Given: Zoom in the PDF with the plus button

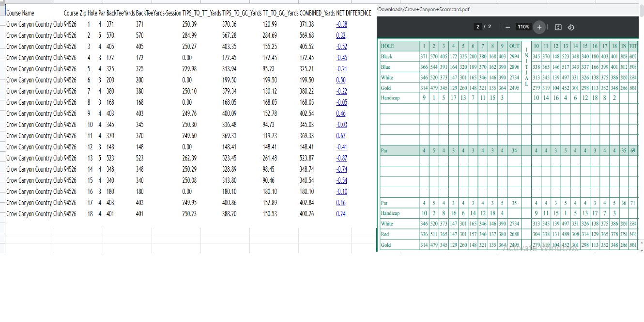Looking at the screenshot, I should (539, 27).
